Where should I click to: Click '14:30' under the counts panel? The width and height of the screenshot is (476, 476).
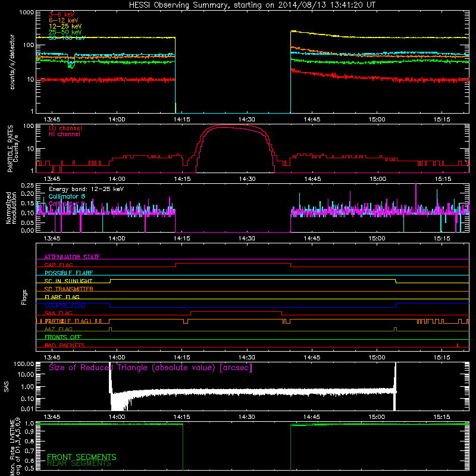[x=247, y=120]
